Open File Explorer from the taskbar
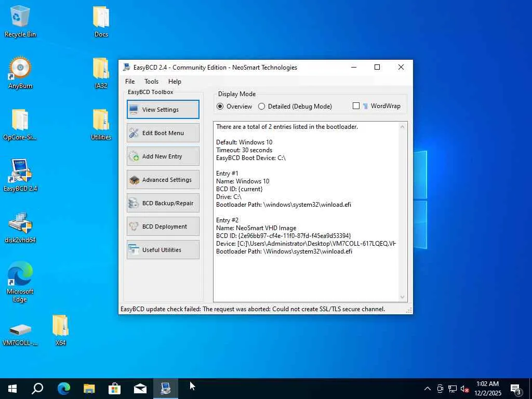This screenshot has height=399, width=532. click(89, 389)
